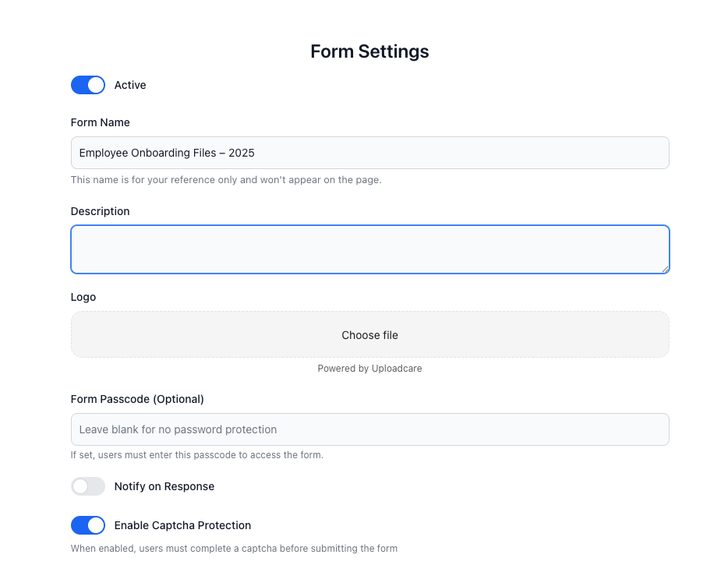The width and height of the screenshot is (728, 565).
Task: Click the Form Name label
Action: pyautogui.click(x=101, y=122)
